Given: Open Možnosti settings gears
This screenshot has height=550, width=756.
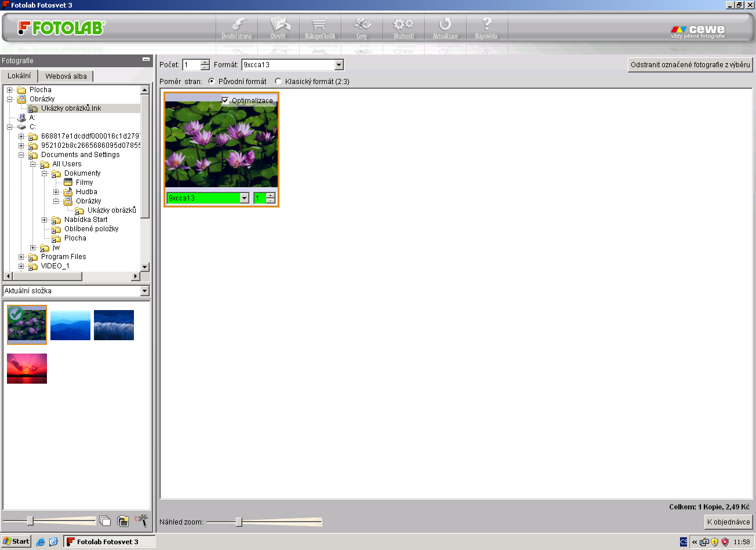Looking at the screenshot, I should 404,28.
